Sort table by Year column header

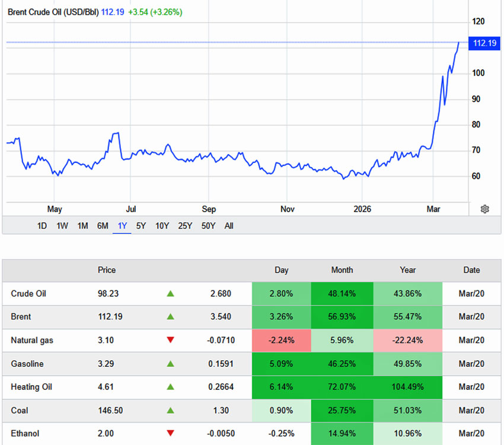pyautogui.click(x=407, y=270)
